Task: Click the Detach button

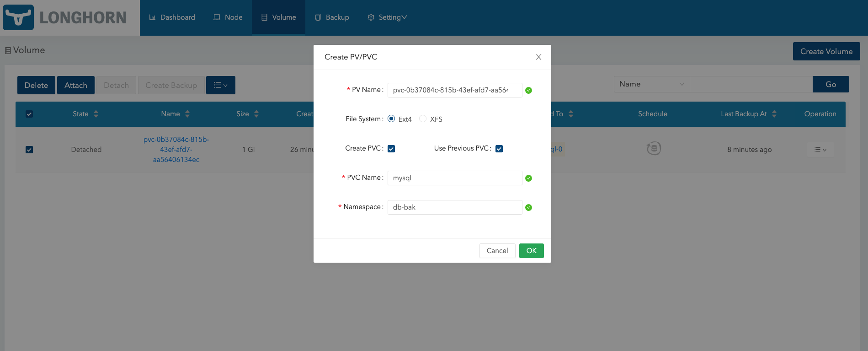Action: [x=116, y=85]
